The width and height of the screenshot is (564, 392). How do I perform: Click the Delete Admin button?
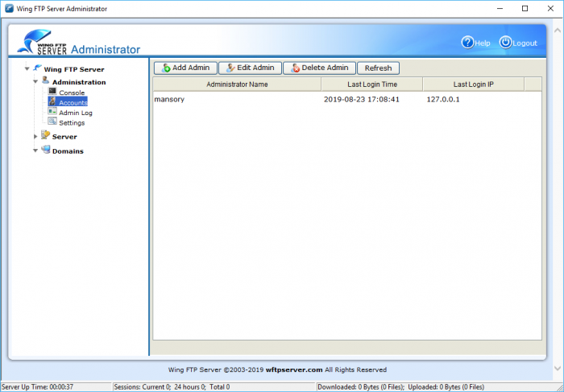319,68
